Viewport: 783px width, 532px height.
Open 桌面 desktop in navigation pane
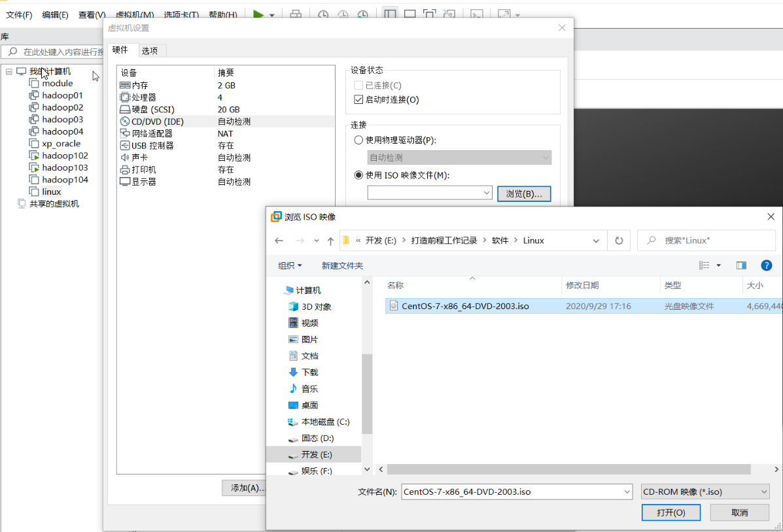click(x=309, y=405)
